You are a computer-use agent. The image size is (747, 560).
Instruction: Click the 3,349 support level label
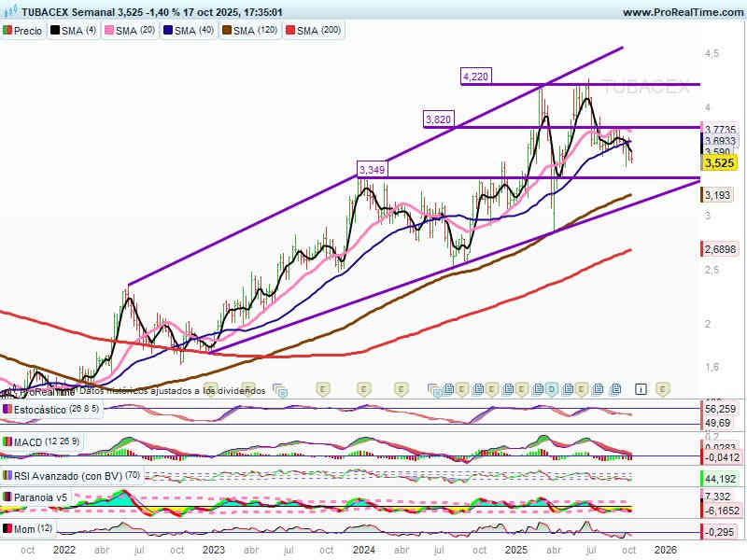[372, 170]
